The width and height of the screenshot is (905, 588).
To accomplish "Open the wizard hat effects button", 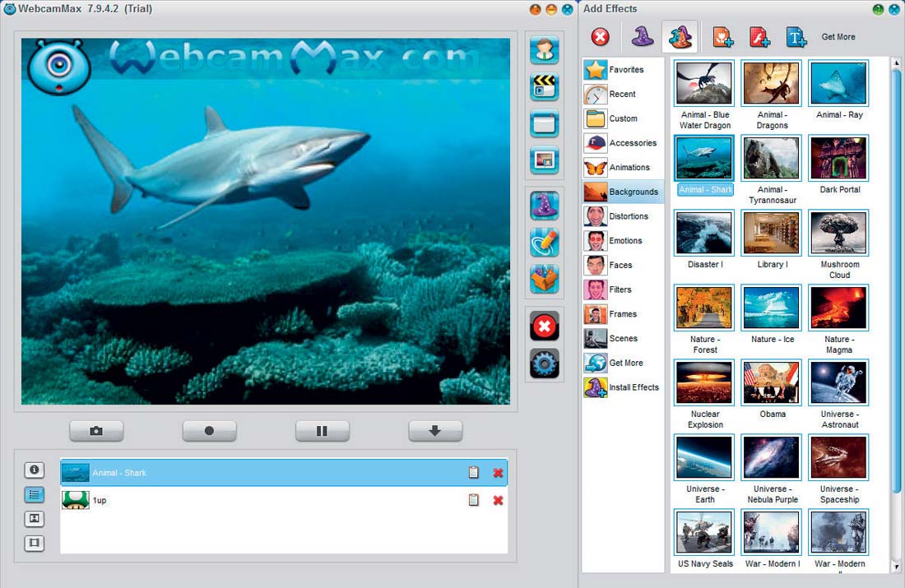I will click(545, 206).
